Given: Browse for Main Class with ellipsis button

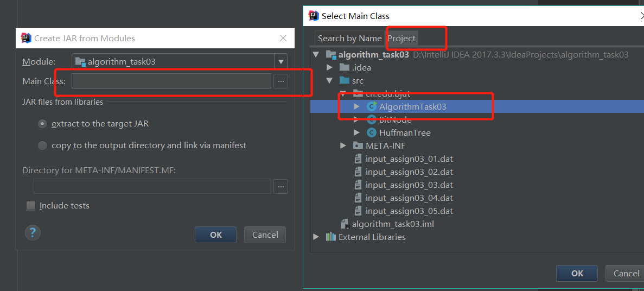Looking at the screenshot, I should tap(281, 81).
